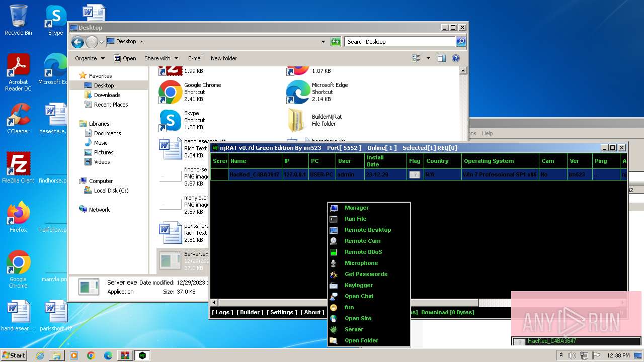Select the Firefox desktop icon

coord(18,217)
